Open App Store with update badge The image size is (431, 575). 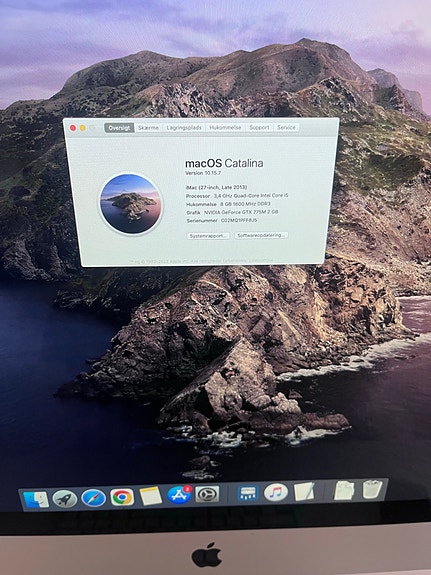(179, 495)
